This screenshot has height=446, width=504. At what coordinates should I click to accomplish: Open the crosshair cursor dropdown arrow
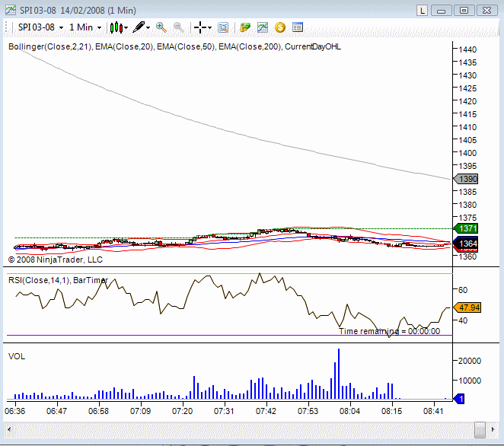[209, 28]
